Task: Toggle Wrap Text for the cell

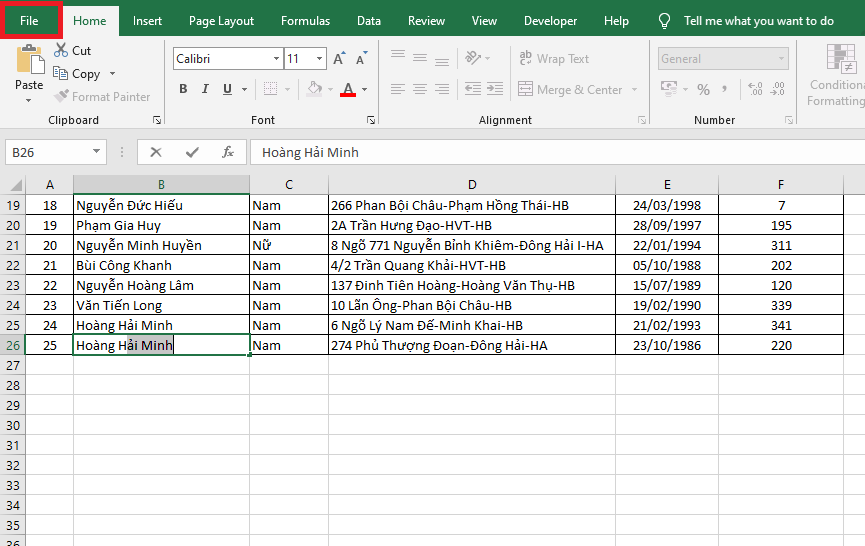Action: coord(553,59)
